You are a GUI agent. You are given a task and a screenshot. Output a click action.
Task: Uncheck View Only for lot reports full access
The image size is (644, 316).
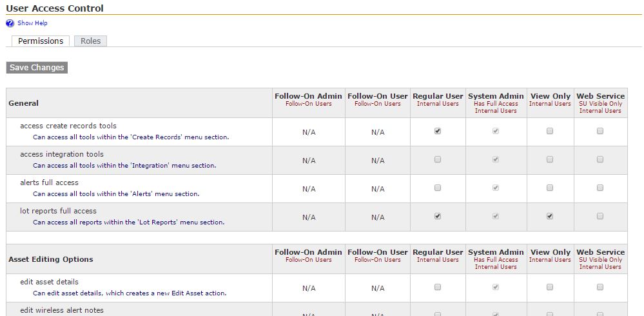tap(549, 216)
